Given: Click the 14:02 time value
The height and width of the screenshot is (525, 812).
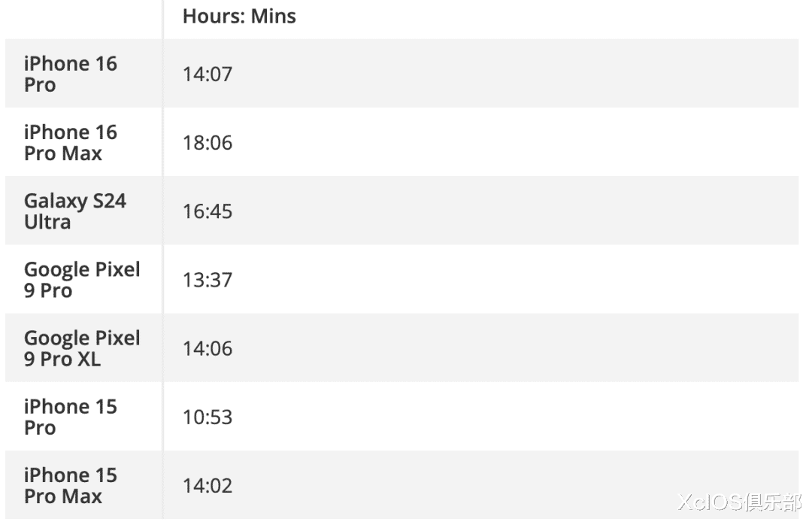Looking at the screenshot, I should 208,486.
